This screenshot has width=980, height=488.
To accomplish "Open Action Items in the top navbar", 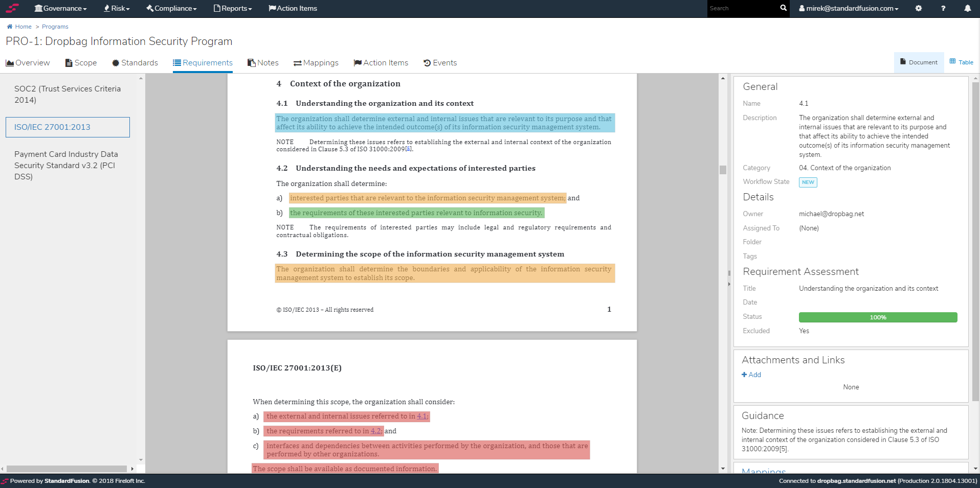I will coord(293,8).
